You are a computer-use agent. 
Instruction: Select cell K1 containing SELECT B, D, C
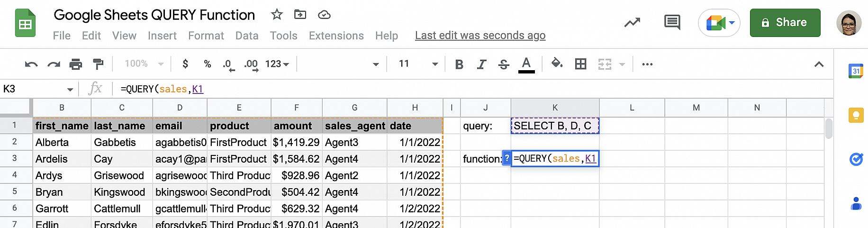click(x=554, y=126)
